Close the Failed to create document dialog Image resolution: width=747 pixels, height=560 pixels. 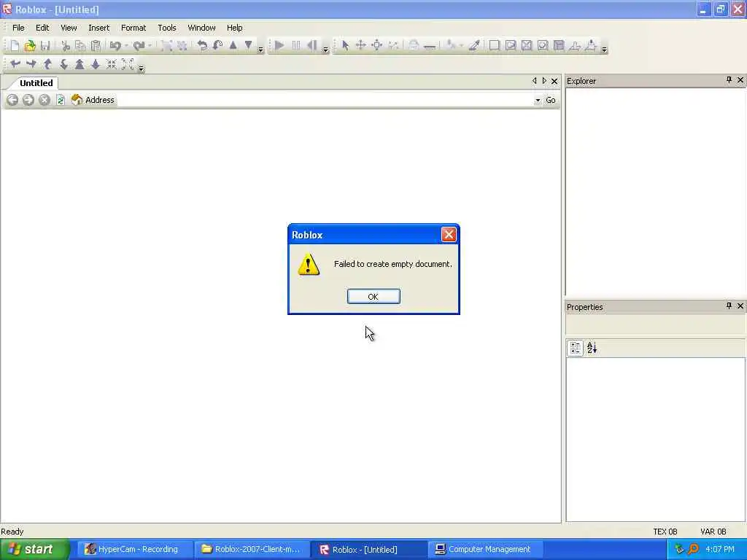coord(449,234)
